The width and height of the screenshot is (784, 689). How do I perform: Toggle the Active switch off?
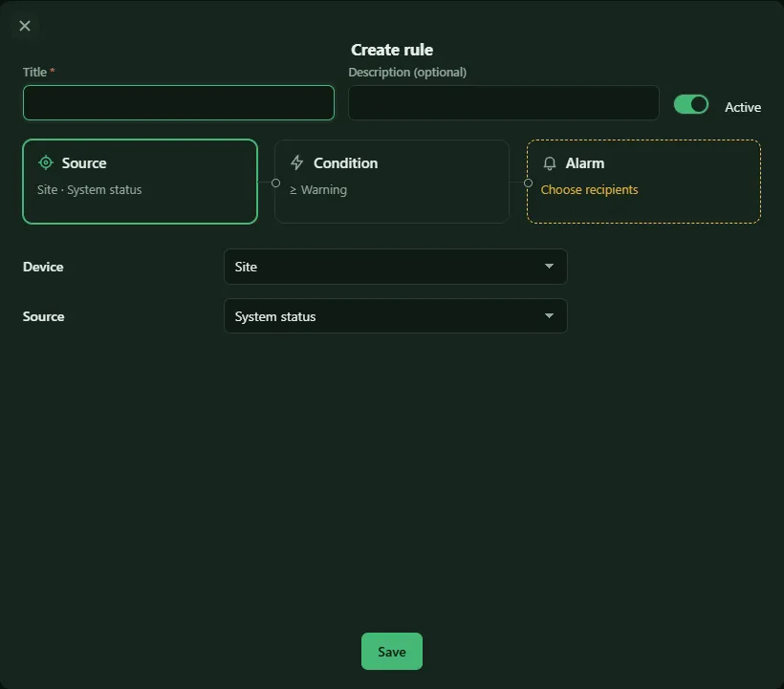[x=691, y=104]
